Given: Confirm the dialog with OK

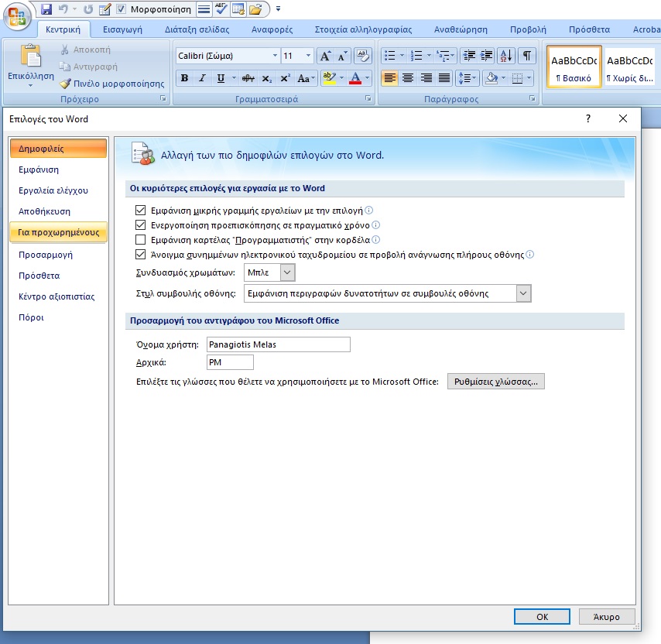Looking at the screenshot, I should point(542,617).
